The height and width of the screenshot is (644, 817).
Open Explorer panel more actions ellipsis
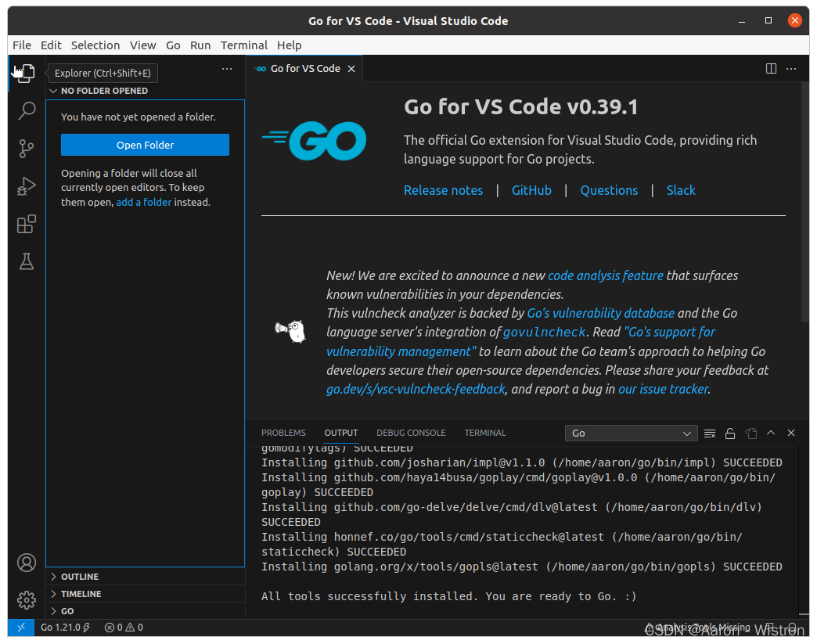[x=227, y=69]
